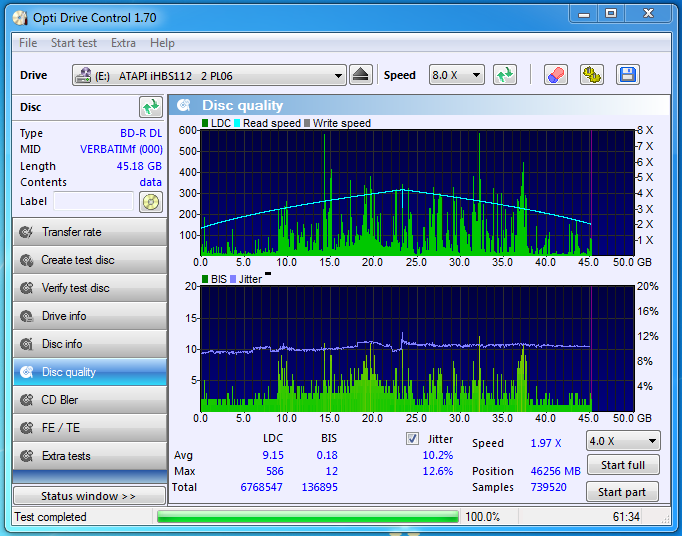Switch to CD Bler view
The image size is (682, 536).
pos(90,400)
